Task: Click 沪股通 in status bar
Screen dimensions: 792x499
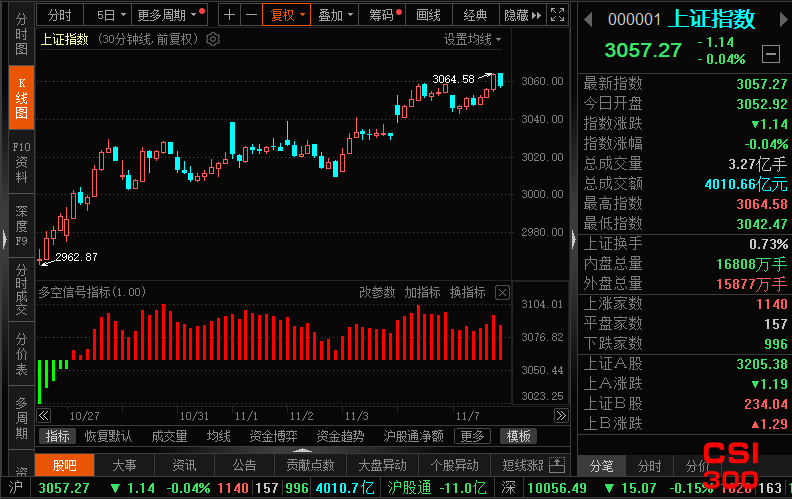Action: point(409,488)
